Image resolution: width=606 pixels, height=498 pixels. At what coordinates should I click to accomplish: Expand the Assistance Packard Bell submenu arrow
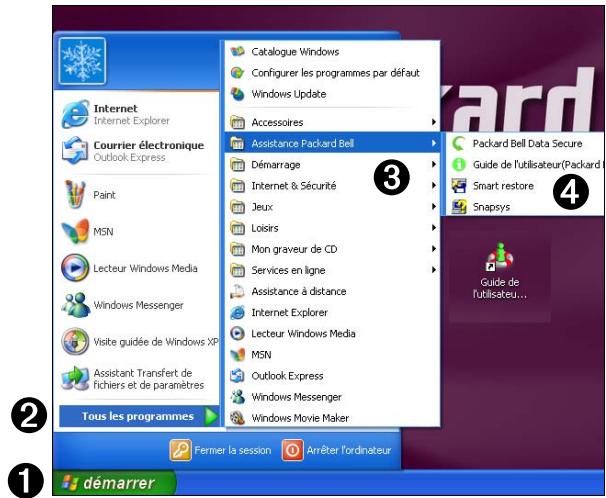pos(434,143)
